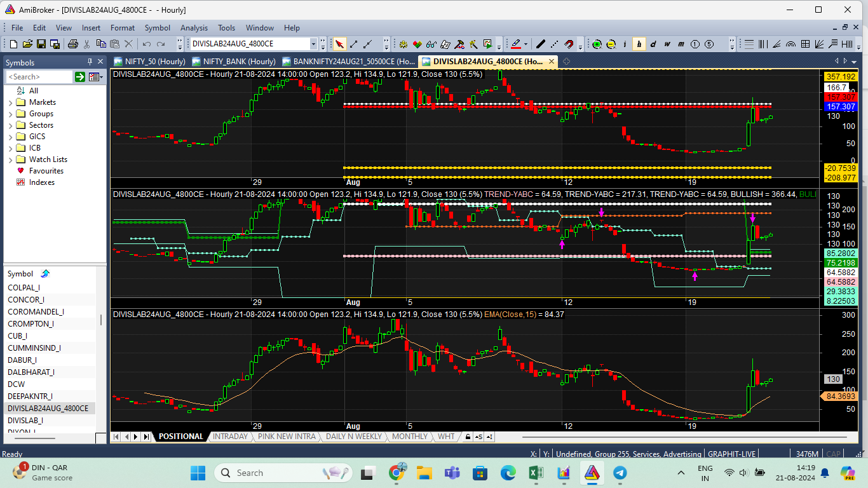Select CUMMINSIND_I in the symbol list

[x=34, y=348]
